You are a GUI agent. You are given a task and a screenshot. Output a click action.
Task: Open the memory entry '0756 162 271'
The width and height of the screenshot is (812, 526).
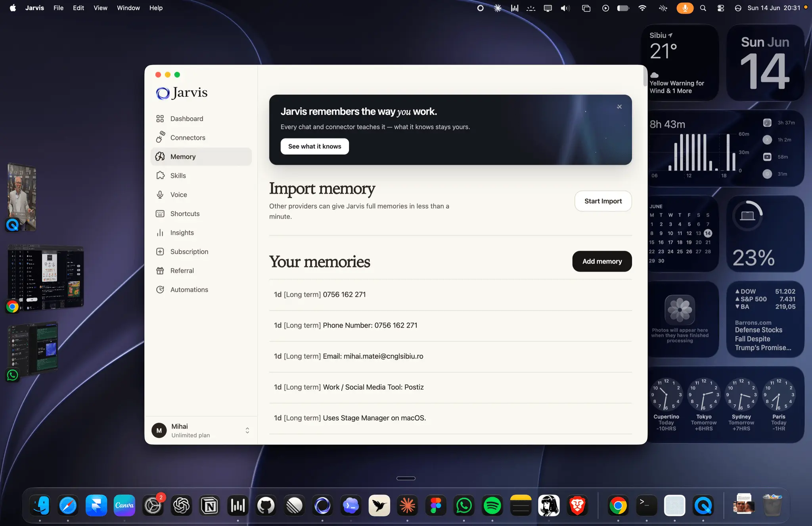point(450,295)
